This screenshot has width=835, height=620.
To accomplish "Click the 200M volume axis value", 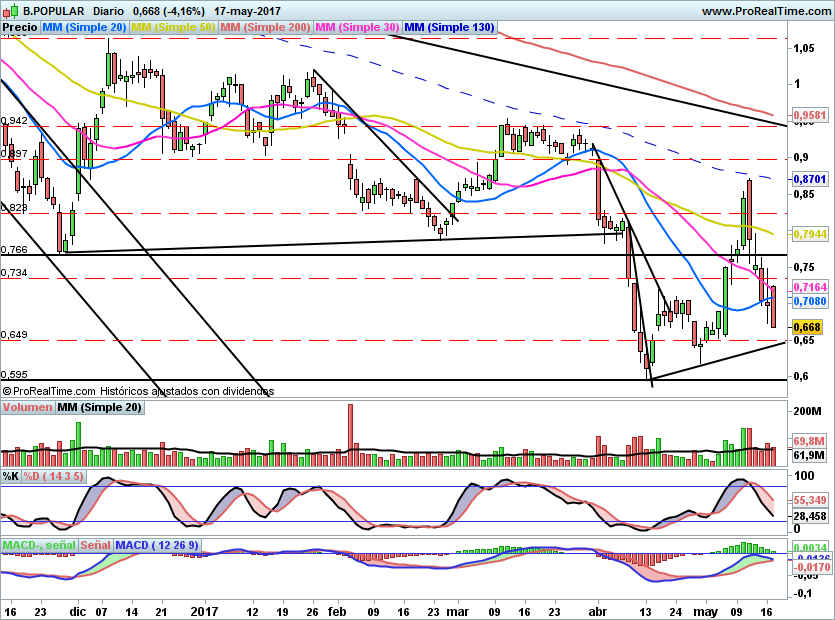I will 807,411.
